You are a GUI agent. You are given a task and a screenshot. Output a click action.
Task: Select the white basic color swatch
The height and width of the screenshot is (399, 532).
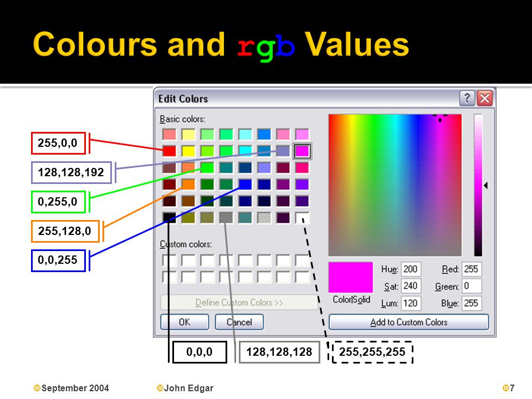tap(302, 217)
